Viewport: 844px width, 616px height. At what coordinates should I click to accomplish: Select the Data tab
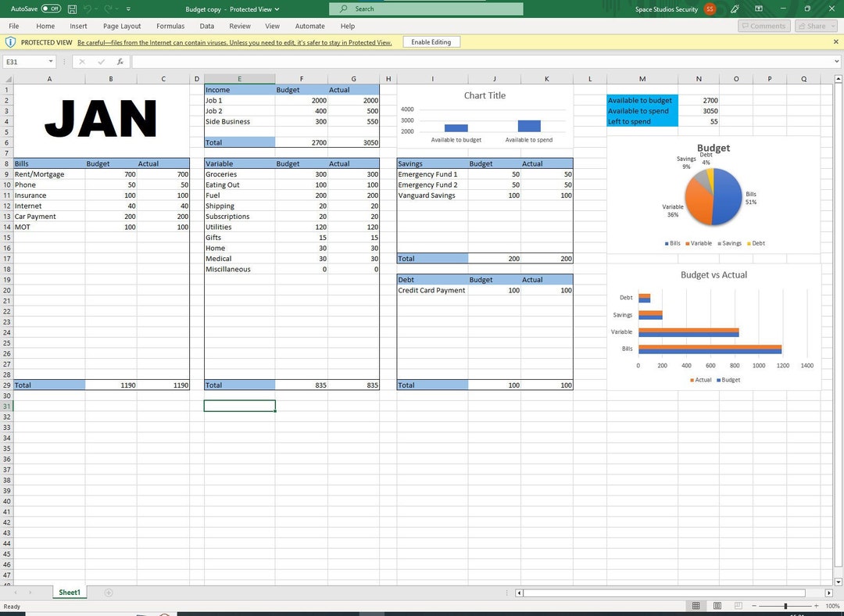click(x=206, y=26)
